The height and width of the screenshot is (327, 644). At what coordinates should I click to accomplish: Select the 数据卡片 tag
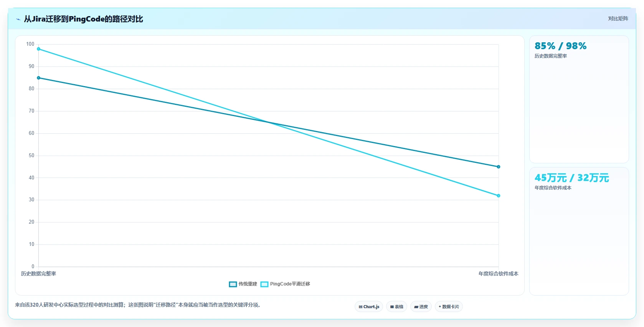click(x=449, y=307)
